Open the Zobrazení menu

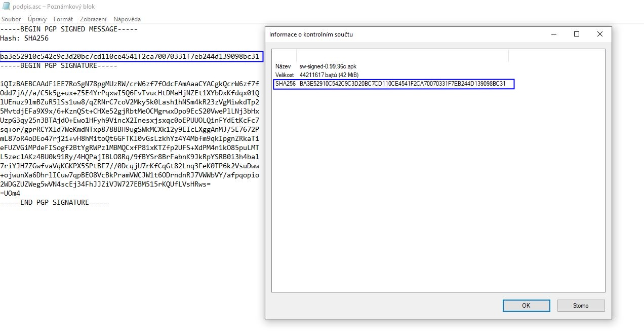click(x=93, y=19)
